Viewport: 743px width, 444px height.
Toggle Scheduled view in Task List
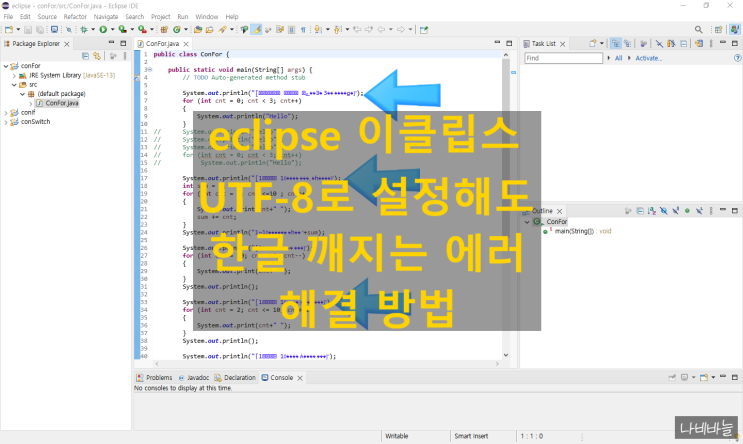pyautogui.click(x=627, y=44)
